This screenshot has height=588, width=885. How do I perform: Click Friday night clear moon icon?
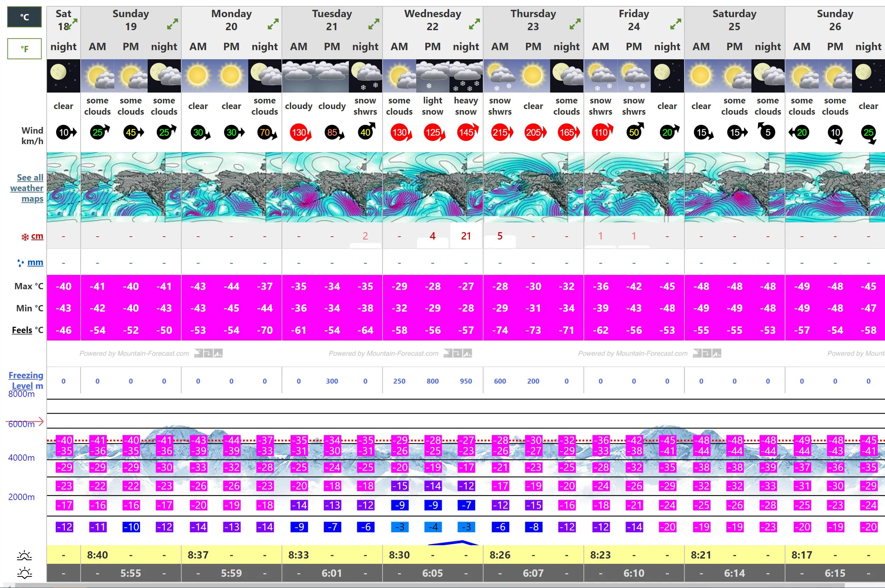[667, 76]
